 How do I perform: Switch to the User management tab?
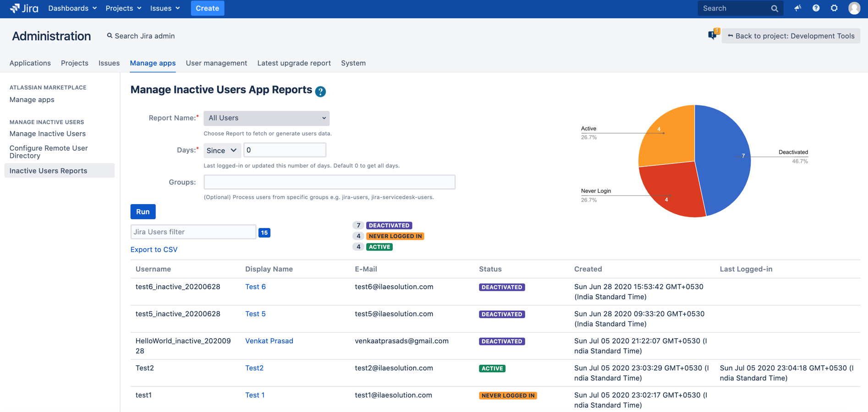point(216,63)
